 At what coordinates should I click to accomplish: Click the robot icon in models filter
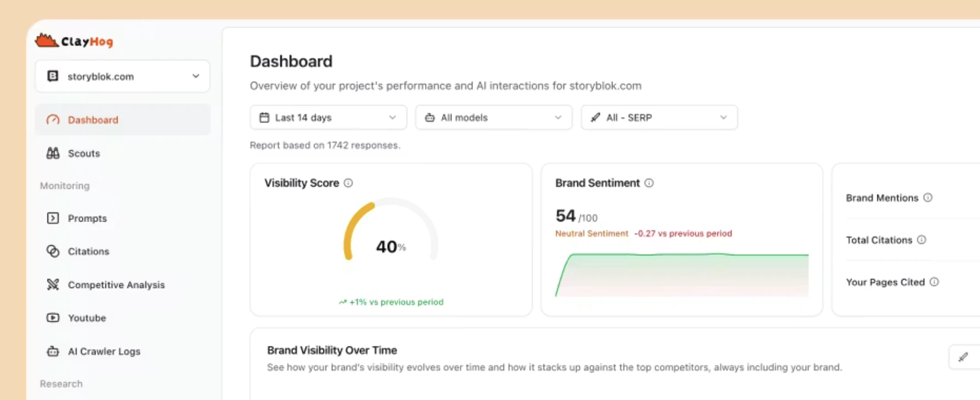pyautogui.click(x=430, y=118)
